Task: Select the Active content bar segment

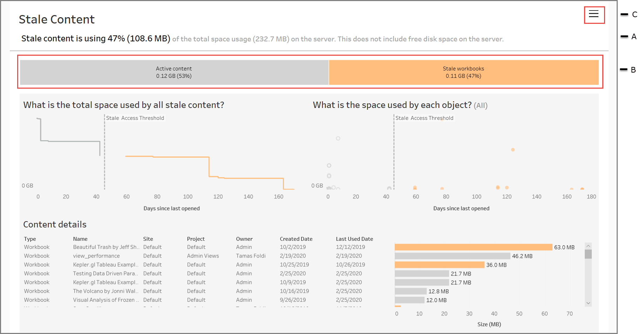Action: coord(174,72)
